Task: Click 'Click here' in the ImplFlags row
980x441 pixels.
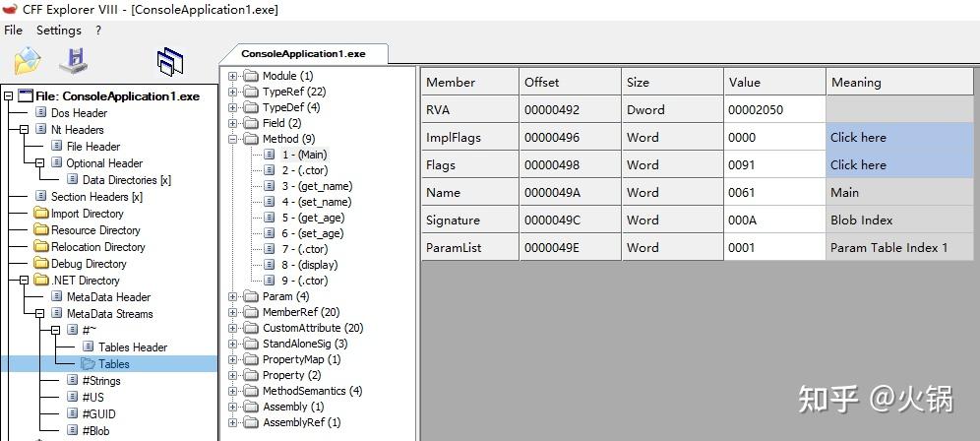Action: [858, 138]
